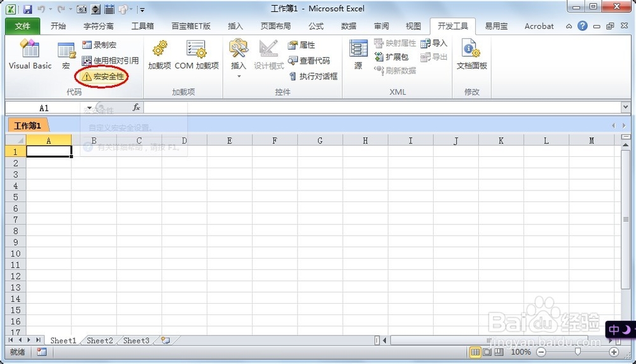Open the Name Box dropdown arrow
Screen dimensions: 636x364
click(x=89, y=108)
